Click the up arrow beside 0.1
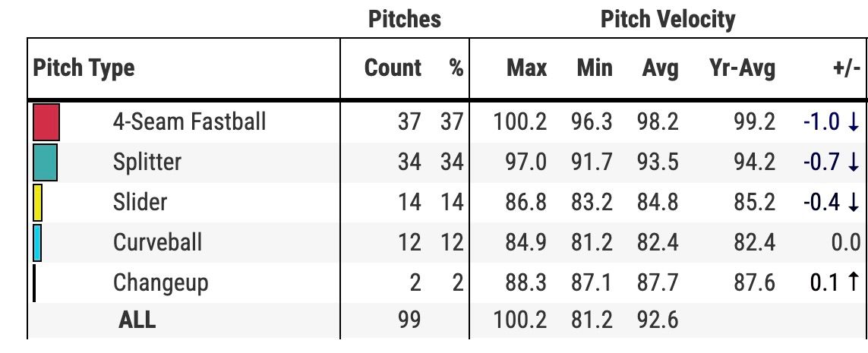The height and width of the screenshot is (353, 868). (853, 282)
